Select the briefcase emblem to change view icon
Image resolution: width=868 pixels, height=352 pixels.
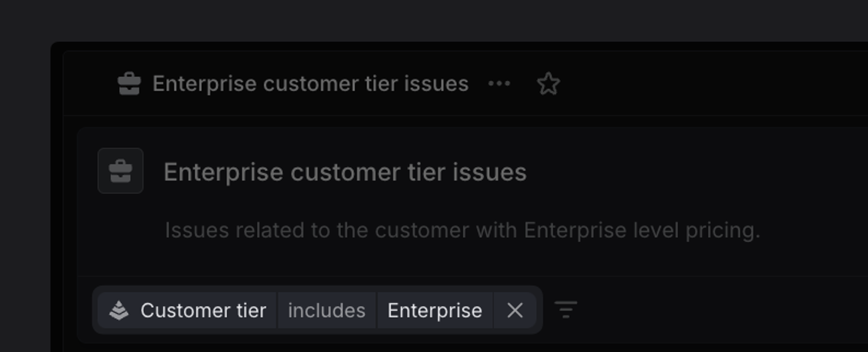coord(120,172)
